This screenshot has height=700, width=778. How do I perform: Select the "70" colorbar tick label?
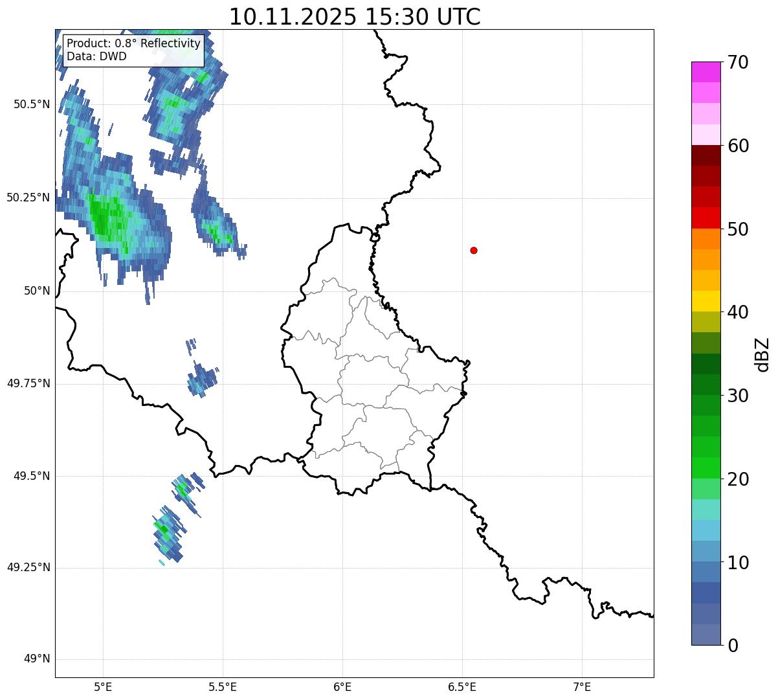(x=737, y=62)
